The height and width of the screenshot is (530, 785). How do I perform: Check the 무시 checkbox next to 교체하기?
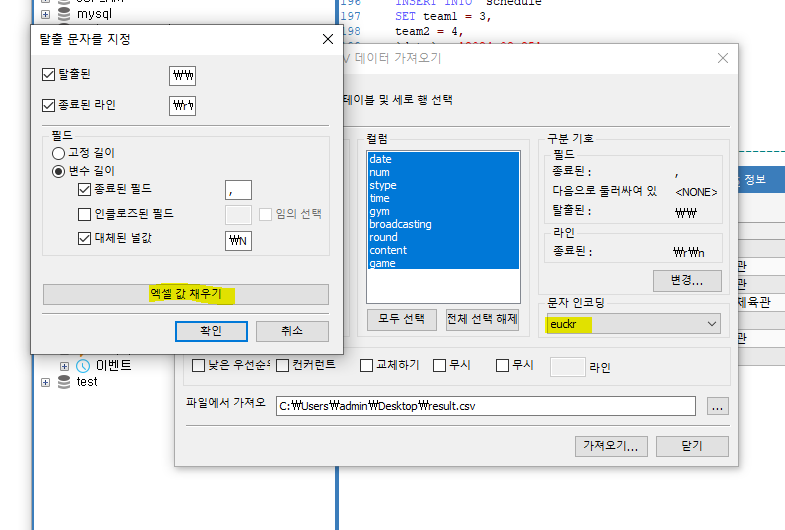click(x=440, y=365)
